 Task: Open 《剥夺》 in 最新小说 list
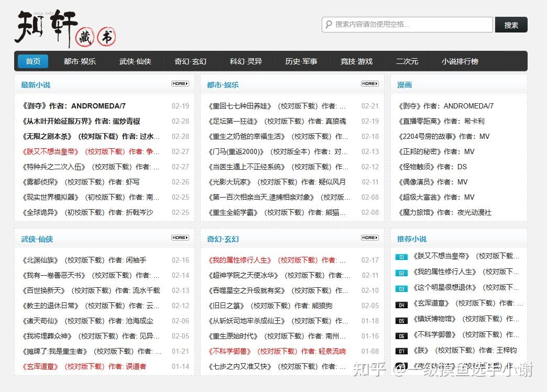[x=73, y=106]
